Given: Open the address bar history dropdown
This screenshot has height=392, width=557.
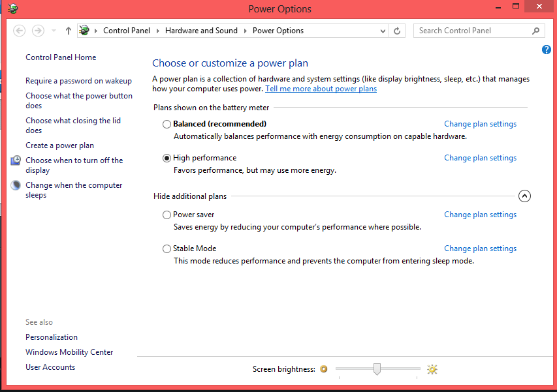Looking at the screenshot, I should point(383,31).
